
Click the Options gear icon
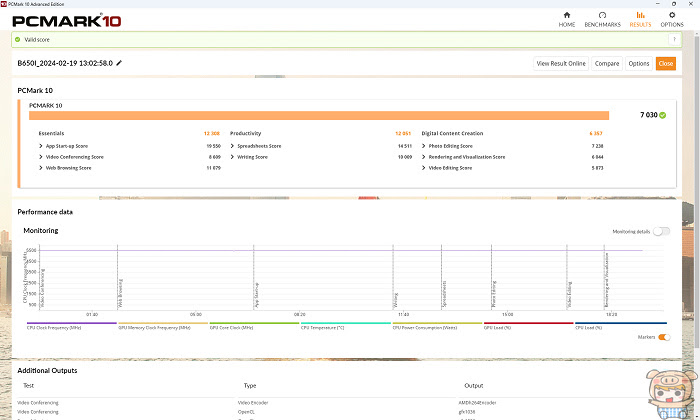pos(672,15)
